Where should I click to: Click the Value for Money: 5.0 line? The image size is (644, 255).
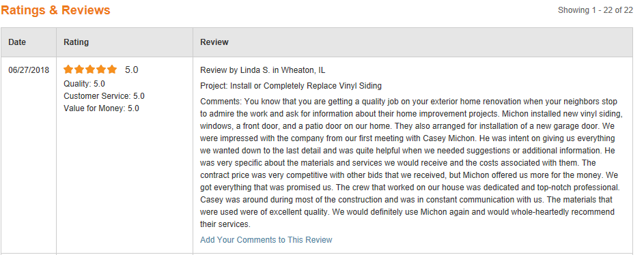tap(101, 108)
